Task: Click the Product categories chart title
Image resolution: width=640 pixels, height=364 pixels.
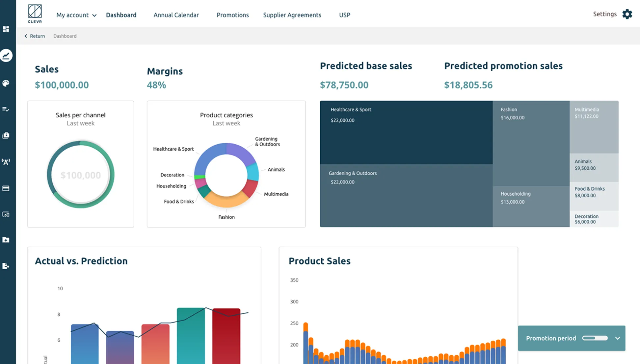Action: pos(226,115)
